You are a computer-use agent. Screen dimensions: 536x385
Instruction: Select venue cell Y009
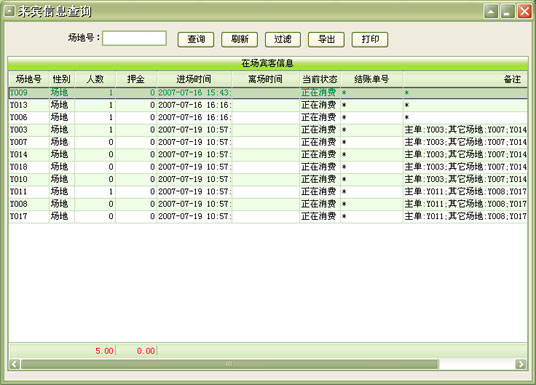tap(29, 93)
